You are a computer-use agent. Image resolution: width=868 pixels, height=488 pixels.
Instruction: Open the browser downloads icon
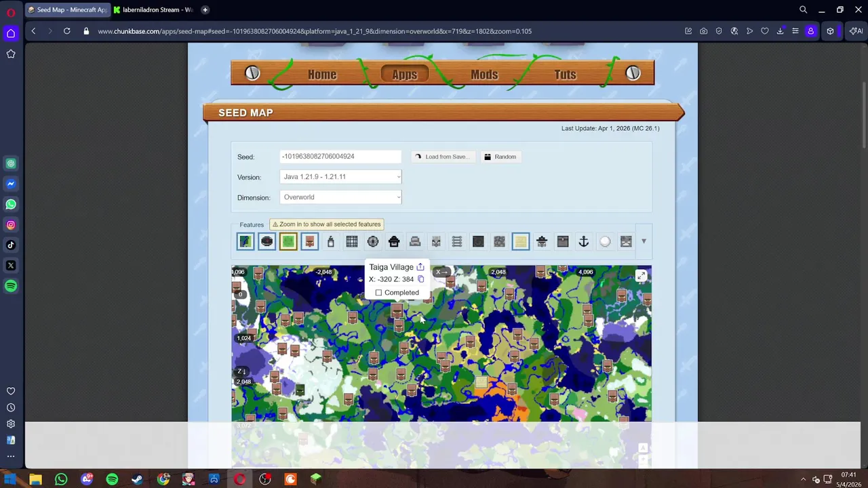tap(780, 30)
